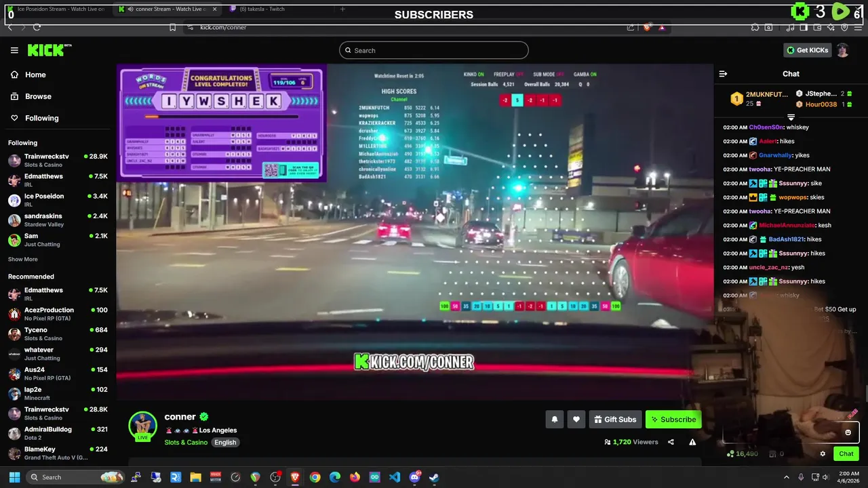Viewport: 868px width, 488px height.
Task: Open Aus24 No Pixel RP channel
Action: (58, 373)
